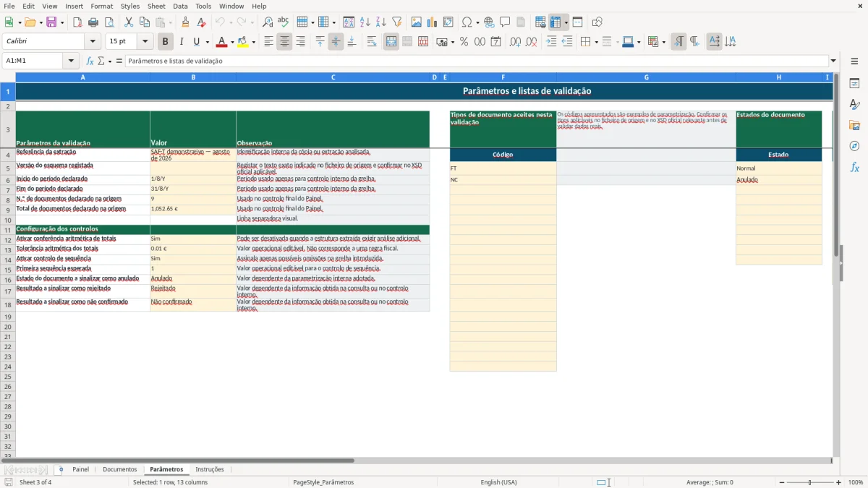This screenshot has height=488, width=868.
Task: Toggle Freeze Rows and Columns
Action: tap(556, 22)
